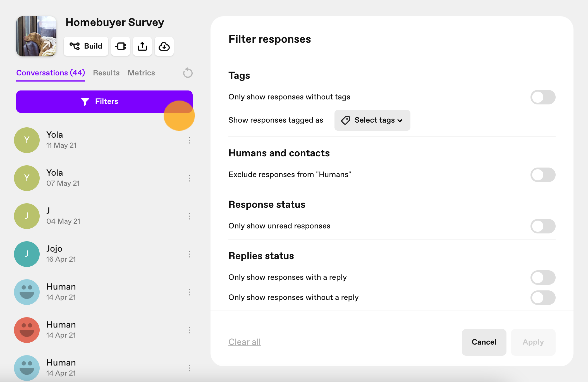Click the refresh conversations icon
The width and height of the screenshot is (588, 382).
click(x=188, y=73)
